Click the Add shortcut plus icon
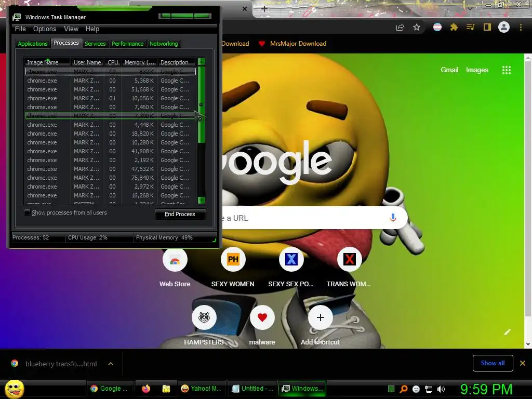This screenshot has height=399, width=532. pyautogui.click(x=320, y=318)
